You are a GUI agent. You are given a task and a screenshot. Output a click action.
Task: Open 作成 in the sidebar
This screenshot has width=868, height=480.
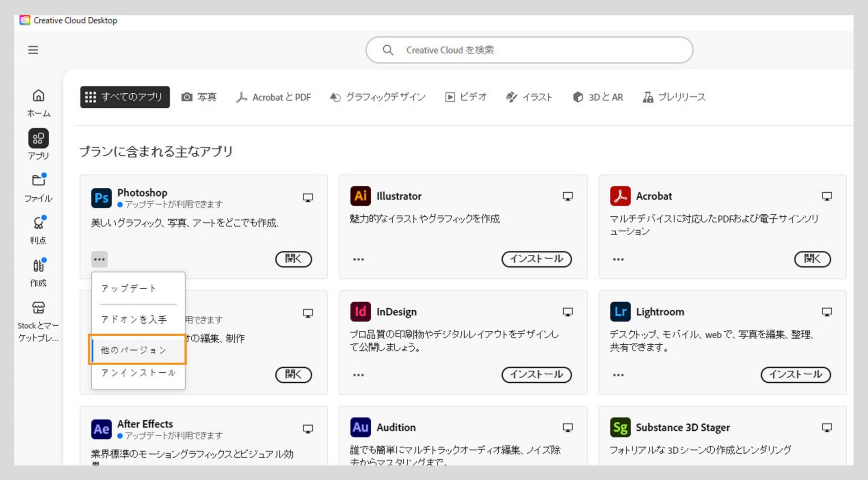point(38,273)
